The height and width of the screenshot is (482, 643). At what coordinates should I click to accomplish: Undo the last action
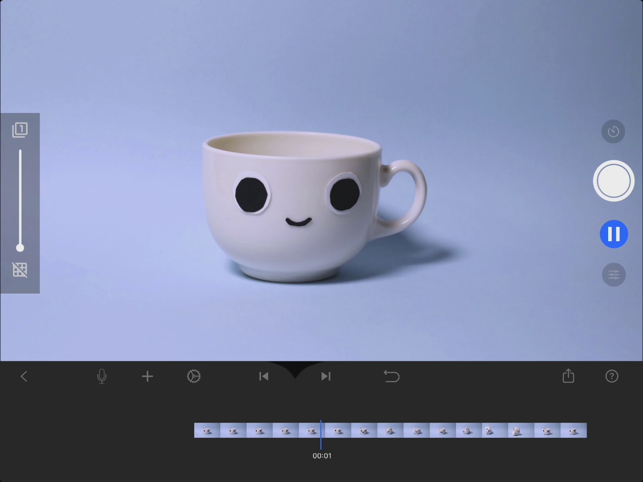391,376
